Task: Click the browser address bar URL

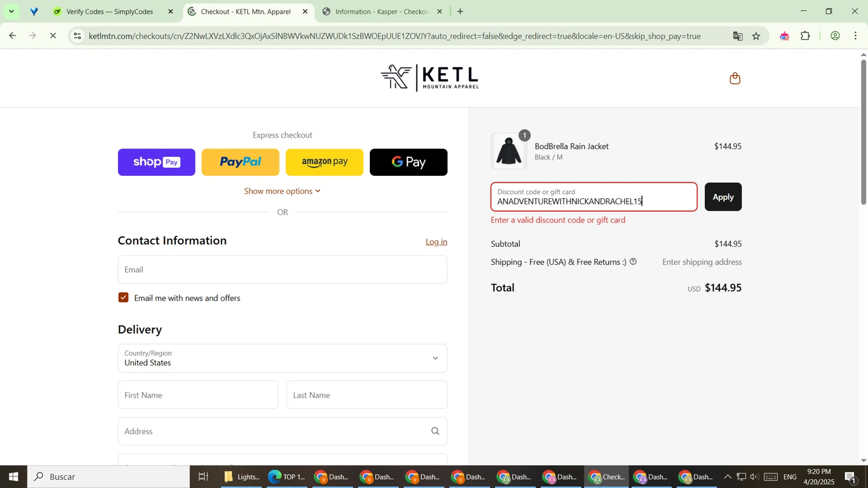Action: tap(395, 36)
